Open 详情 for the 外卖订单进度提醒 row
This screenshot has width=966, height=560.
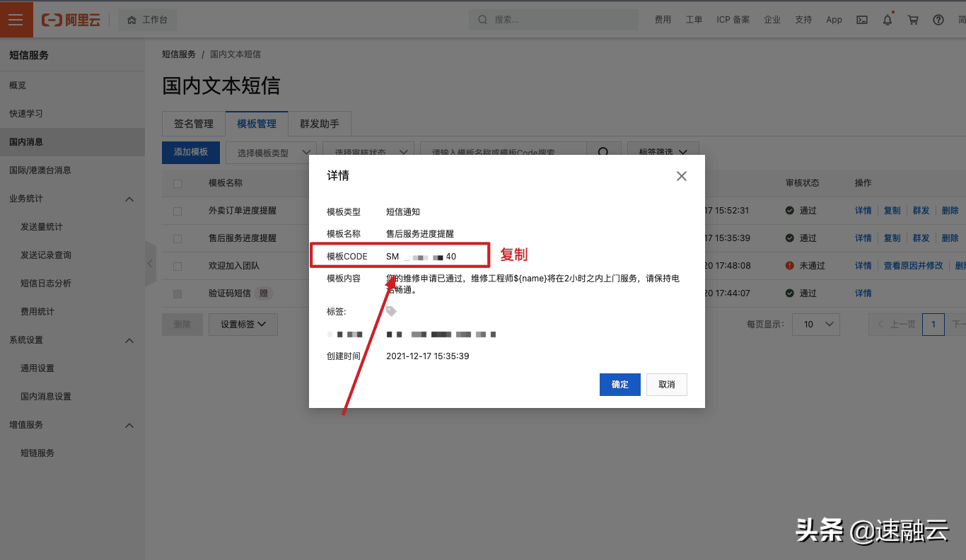click(x=863, y=211)
